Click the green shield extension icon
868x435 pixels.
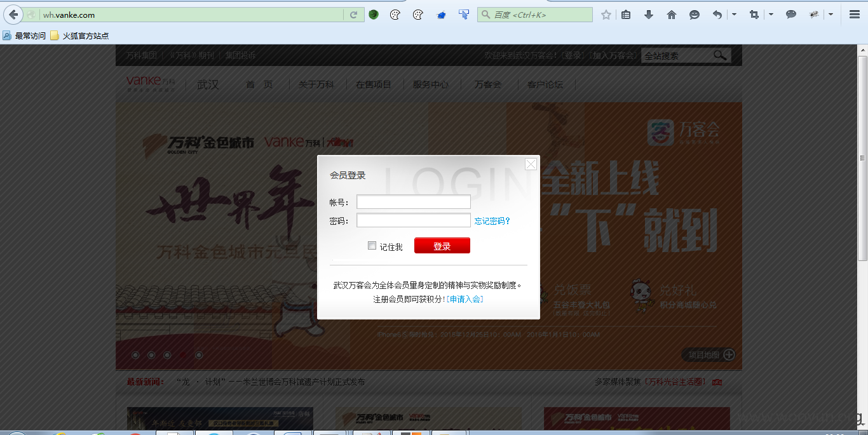coord(374,15)
